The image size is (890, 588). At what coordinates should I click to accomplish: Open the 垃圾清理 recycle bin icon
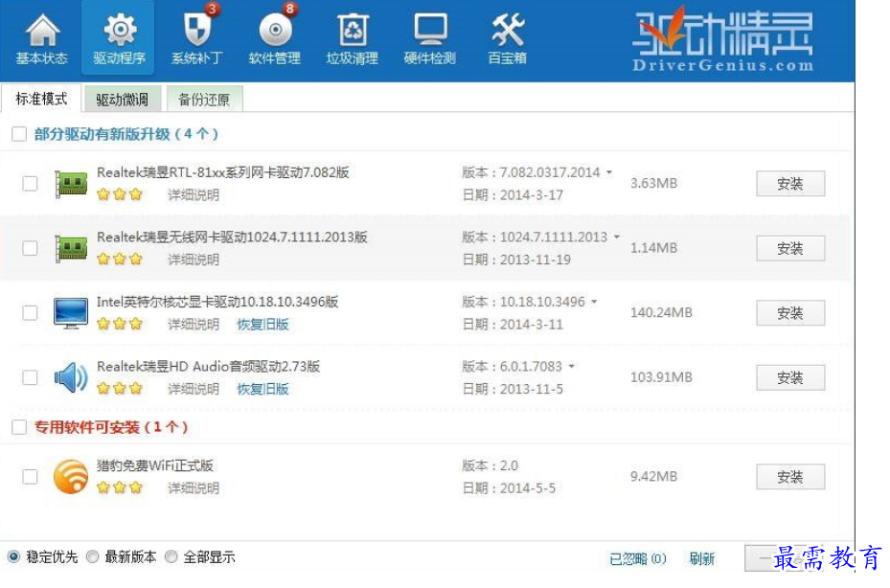coord(353,30)
